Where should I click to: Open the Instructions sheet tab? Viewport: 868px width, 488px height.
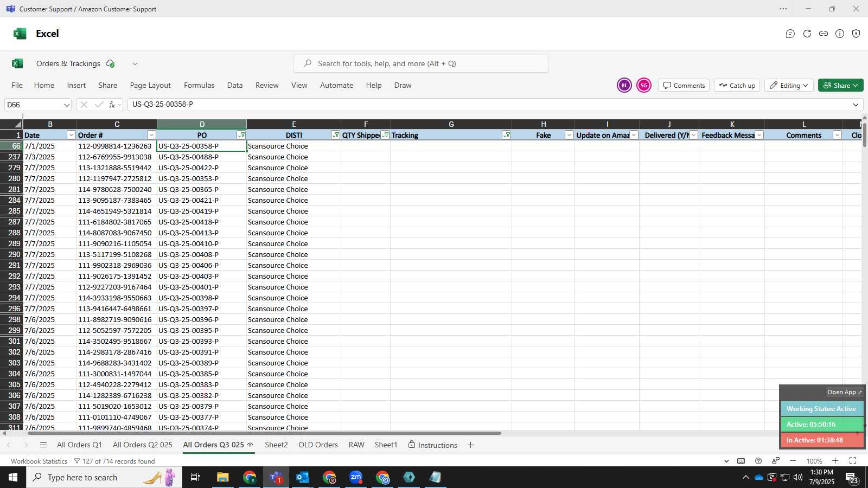(x=433, y=445)
